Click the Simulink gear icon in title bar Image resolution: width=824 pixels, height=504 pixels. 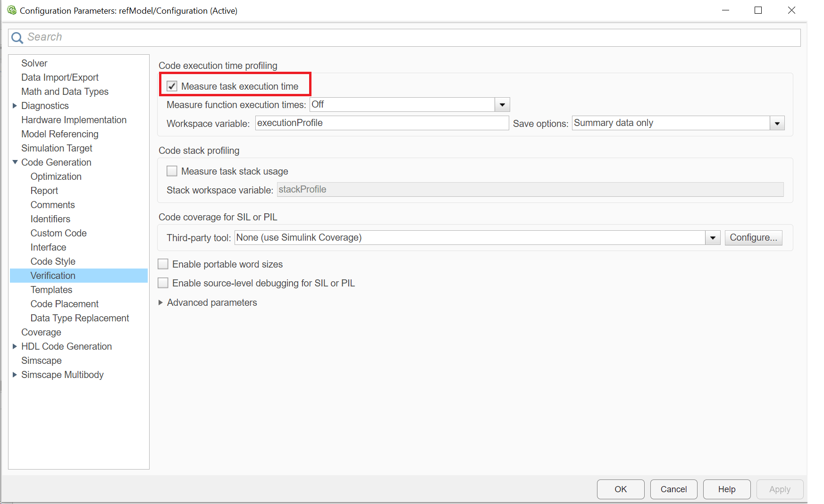pos(12,10)
